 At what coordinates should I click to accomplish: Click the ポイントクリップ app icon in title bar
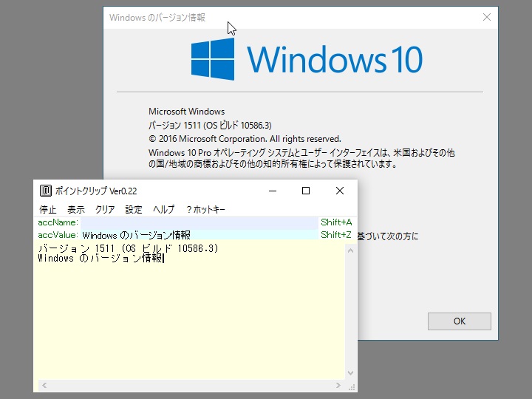click(x=46, y=191)
